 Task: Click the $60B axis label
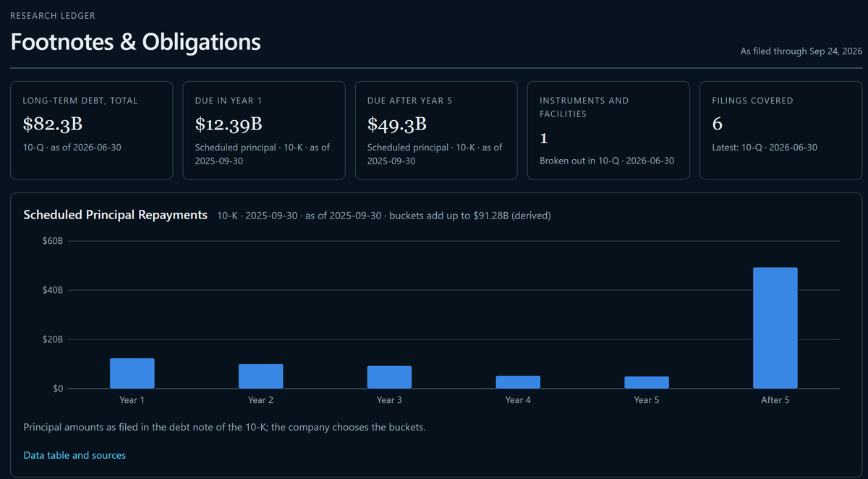(x=53, y=240)
